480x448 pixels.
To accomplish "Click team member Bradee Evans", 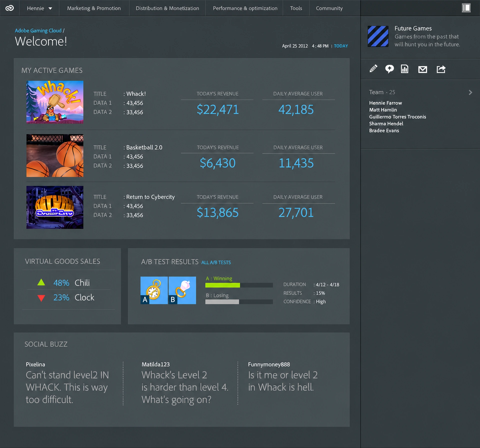I will click(384, 131).
